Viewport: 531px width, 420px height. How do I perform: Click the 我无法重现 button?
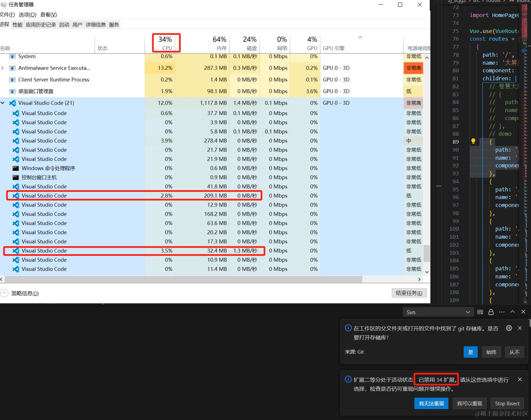[431, 403]
